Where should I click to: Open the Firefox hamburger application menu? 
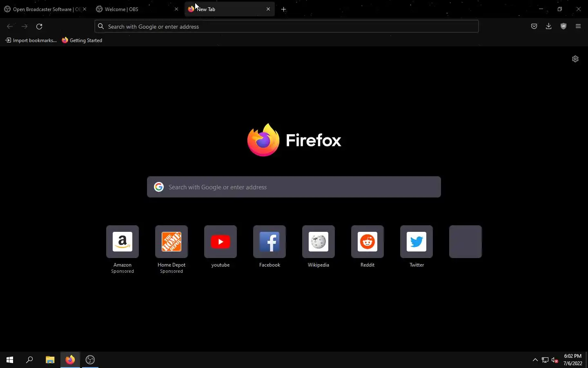(578, 26)
